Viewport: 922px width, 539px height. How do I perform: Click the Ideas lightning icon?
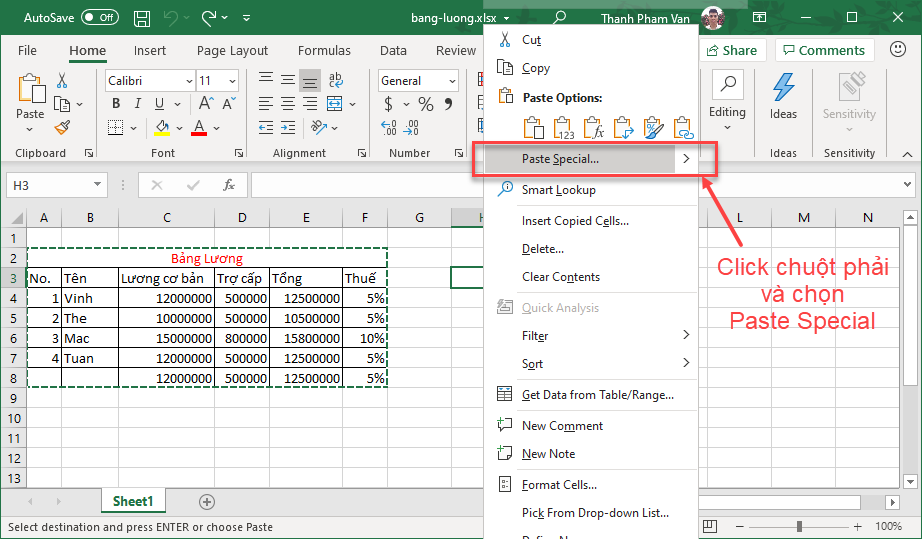pos(783,88)
